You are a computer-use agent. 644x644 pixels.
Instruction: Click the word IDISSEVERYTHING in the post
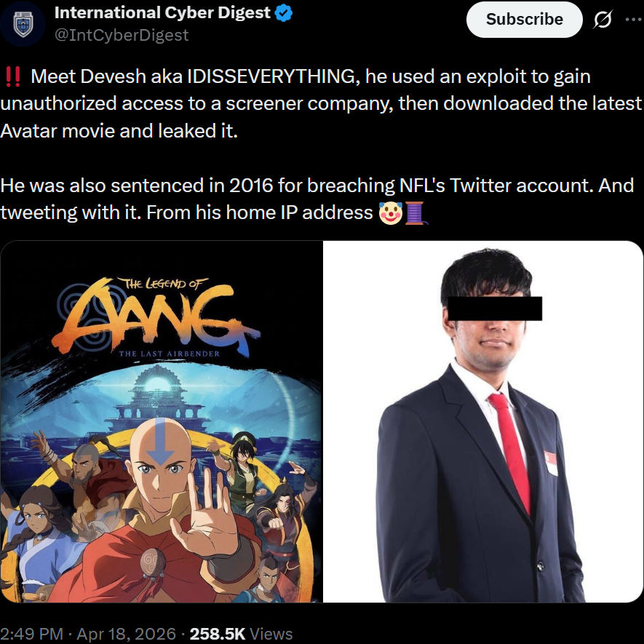click(x=271, y=76)
